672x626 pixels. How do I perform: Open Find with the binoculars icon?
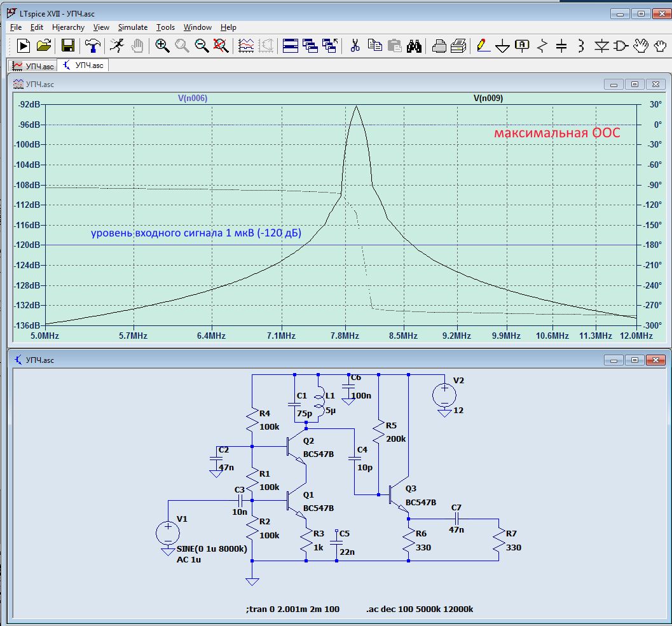tap(414, 45)
